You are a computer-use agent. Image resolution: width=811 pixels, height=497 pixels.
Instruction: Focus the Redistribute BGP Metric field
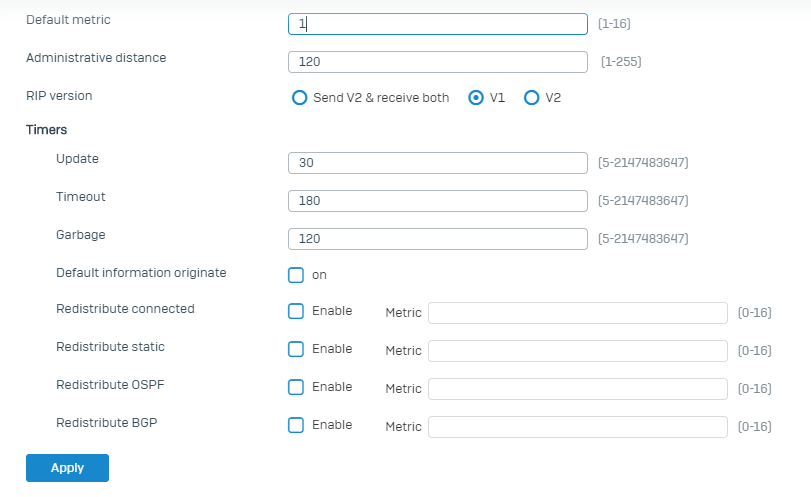[577, 427]
